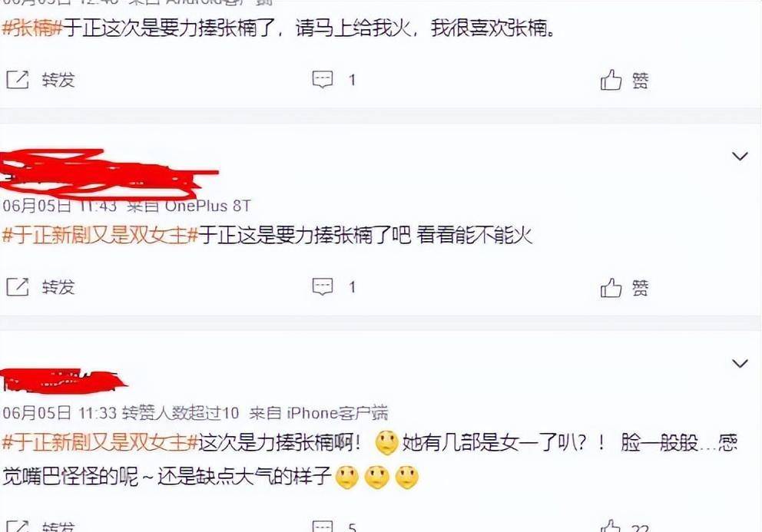The image size is (762, 532).
Task: Open the #张楠# hashtag link
Action: 32,28
